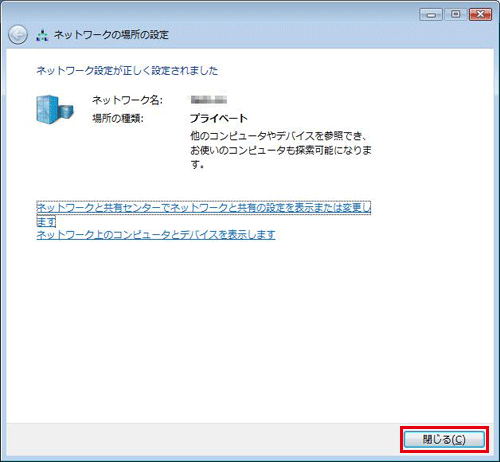Click the gray footer bar beside 閉じる
Screen dimensions: 500x462
click(200, 439)
